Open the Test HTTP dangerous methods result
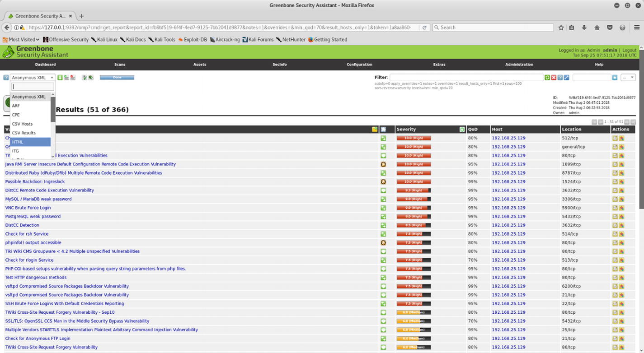 pos(36,278)
